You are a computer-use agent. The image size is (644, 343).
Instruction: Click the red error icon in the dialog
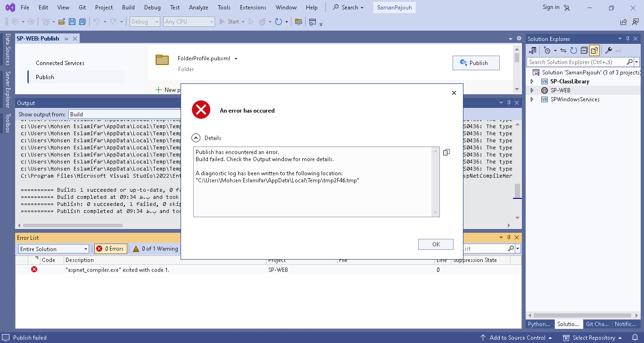coord(201,110)
